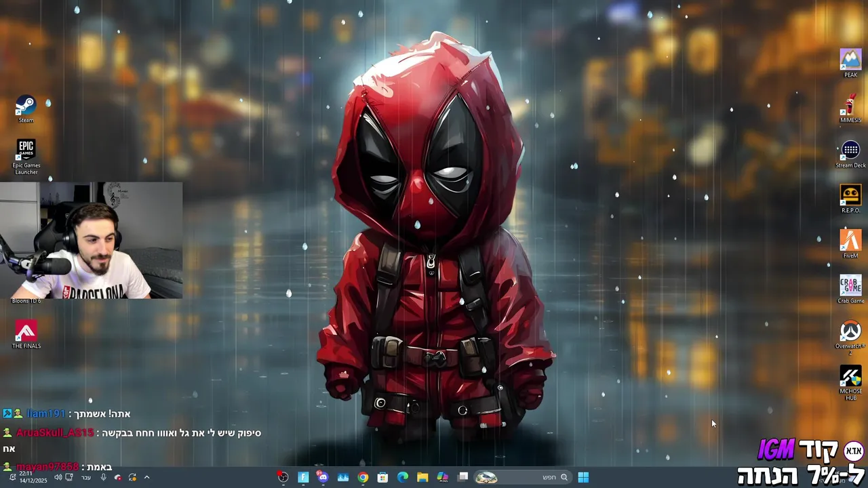This screenshot has height=488, width=868.
Task: Expand hidden system tray icons chevron
Action: 146,477
